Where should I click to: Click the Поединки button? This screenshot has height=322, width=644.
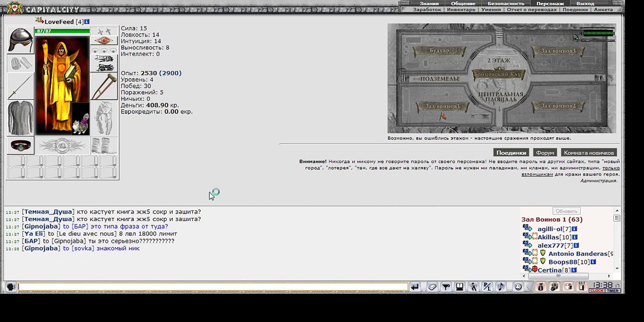(511, 153)
